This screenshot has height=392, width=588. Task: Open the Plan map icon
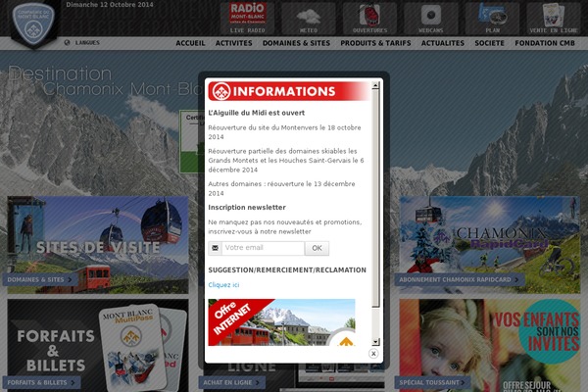pos(492,18)
